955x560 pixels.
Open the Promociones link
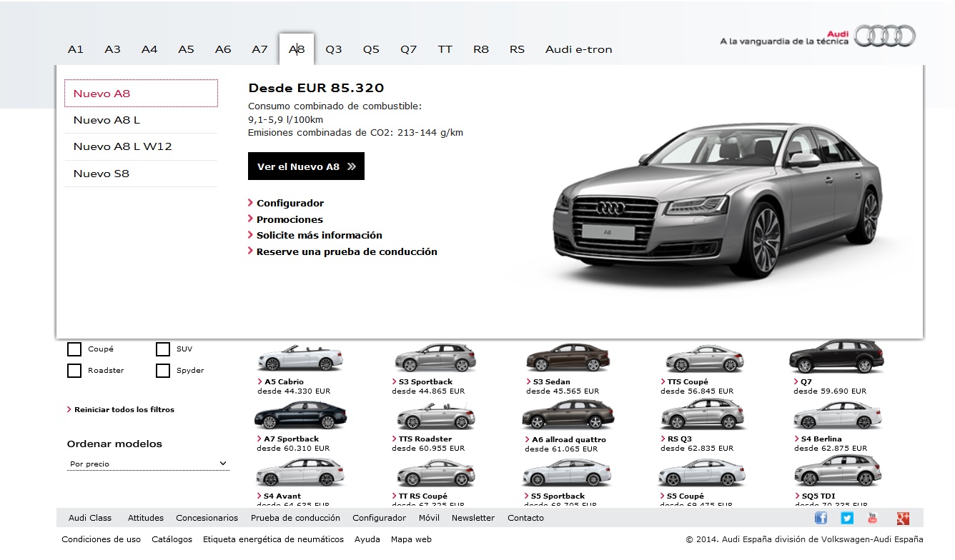pyautogui.click(x=289, y=219)
